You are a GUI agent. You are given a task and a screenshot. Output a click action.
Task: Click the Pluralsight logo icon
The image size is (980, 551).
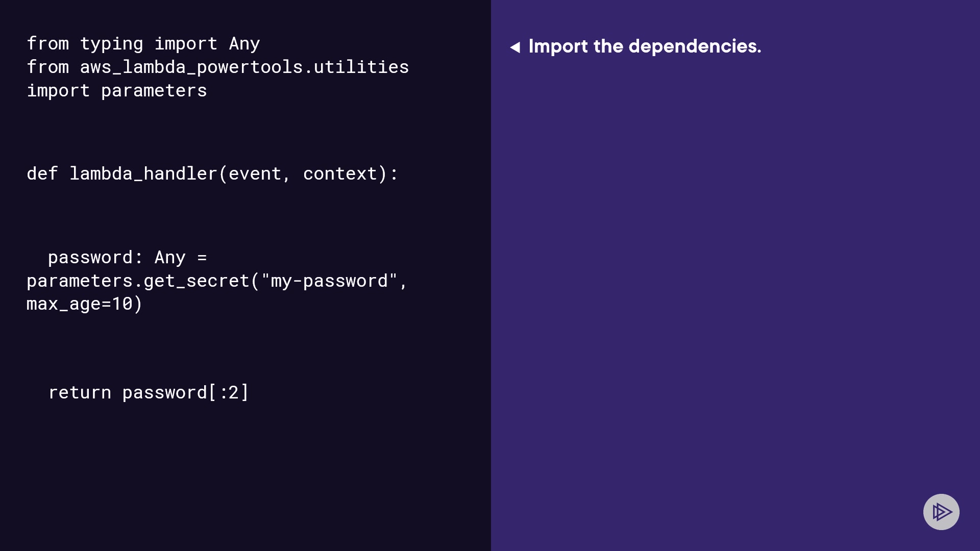pos(941,512)
